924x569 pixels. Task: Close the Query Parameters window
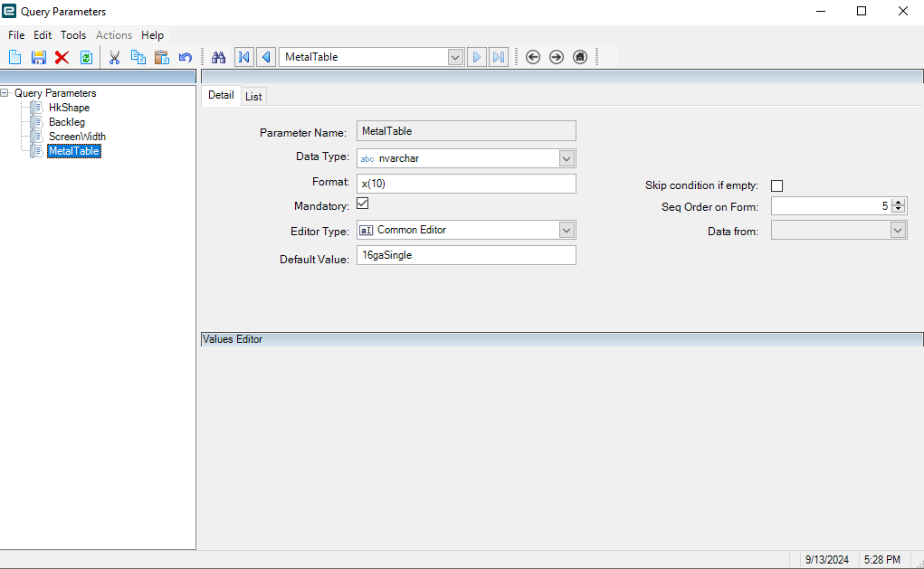(903, 11)
